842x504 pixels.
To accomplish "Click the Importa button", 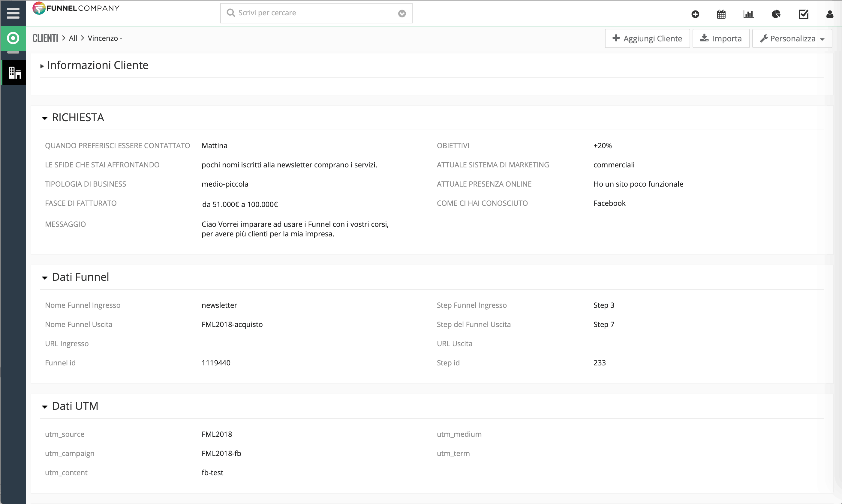I will pos(721,38).
